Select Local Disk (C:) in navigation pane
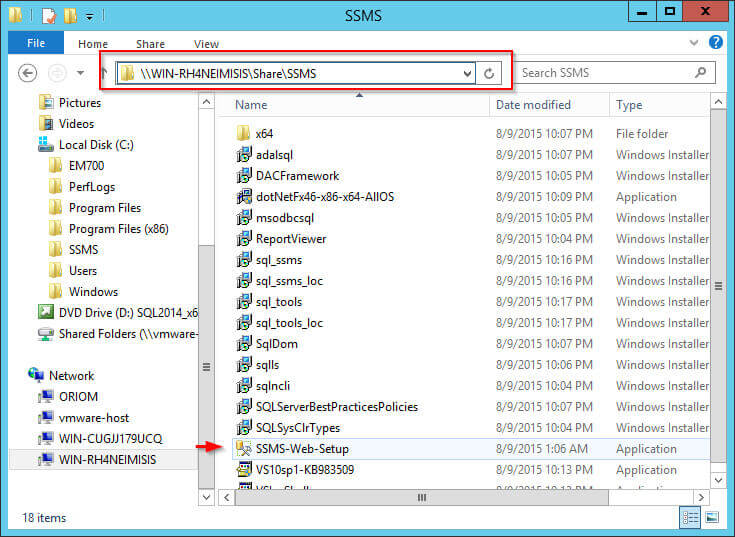This screenshot has width=735, height=537. point(96,145)
